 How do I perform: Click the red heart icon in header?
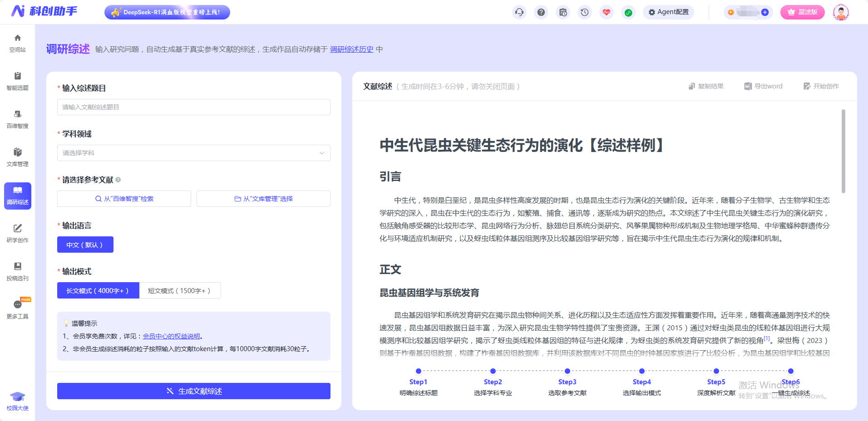607,12
